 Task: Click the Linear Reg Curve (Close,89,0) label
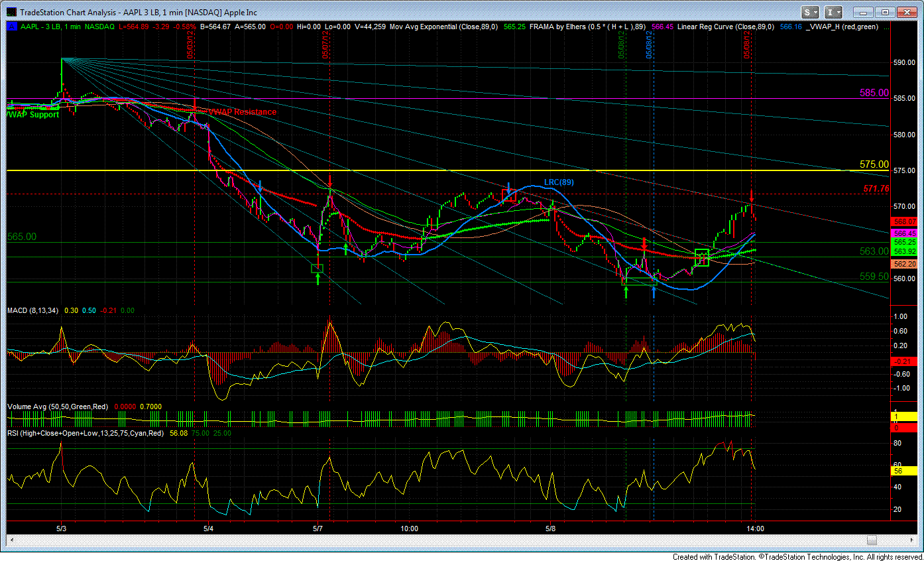click(727, 27)
